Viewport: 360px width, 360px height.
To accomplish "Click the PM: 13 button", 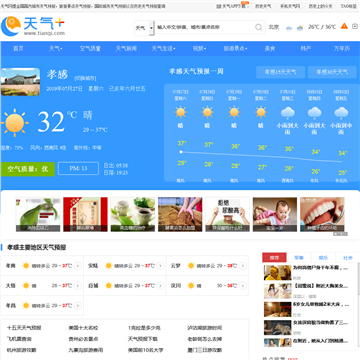I will click(x=78, y=169).
